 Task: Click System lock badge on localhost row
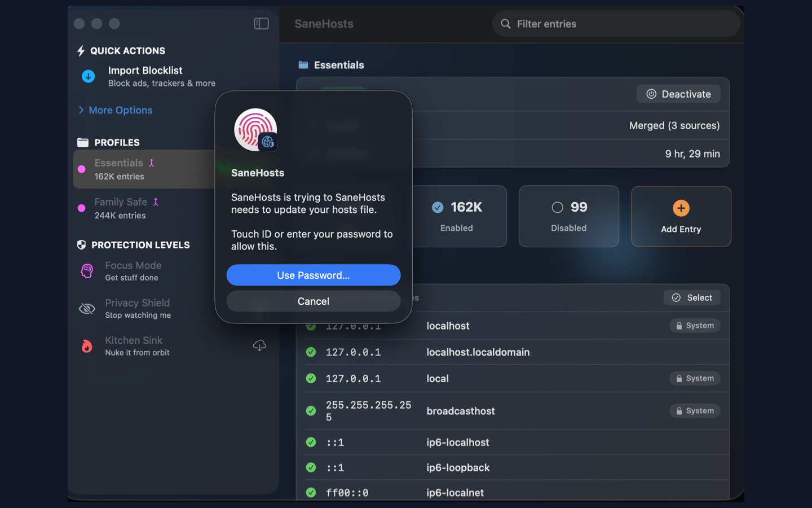click(x=695, y=326)
